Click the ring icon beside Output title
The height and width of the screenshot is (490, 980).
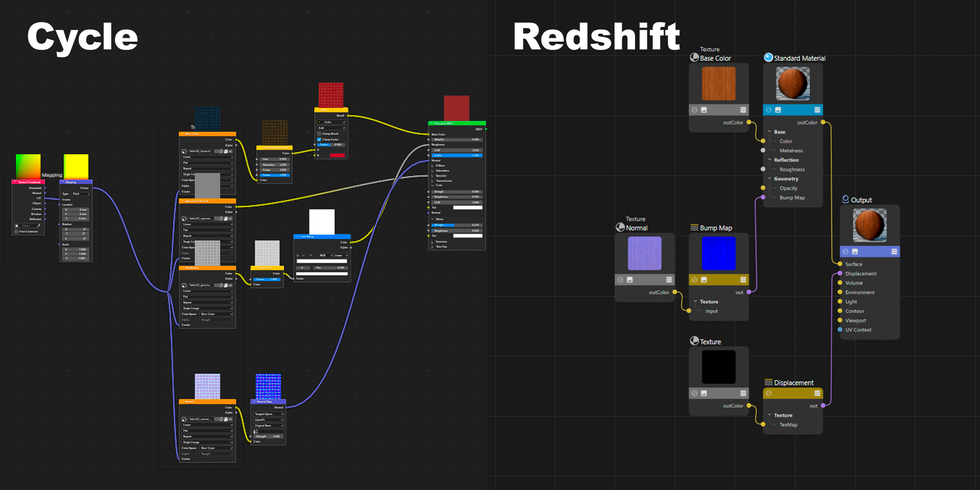(845, 199)
